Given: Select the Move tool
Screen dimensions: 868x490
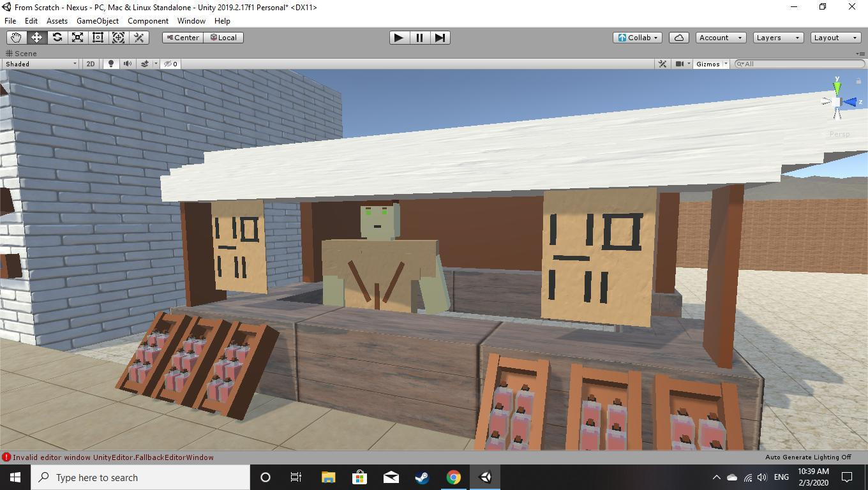Looking at the screenshot, I should coord(36,38).
